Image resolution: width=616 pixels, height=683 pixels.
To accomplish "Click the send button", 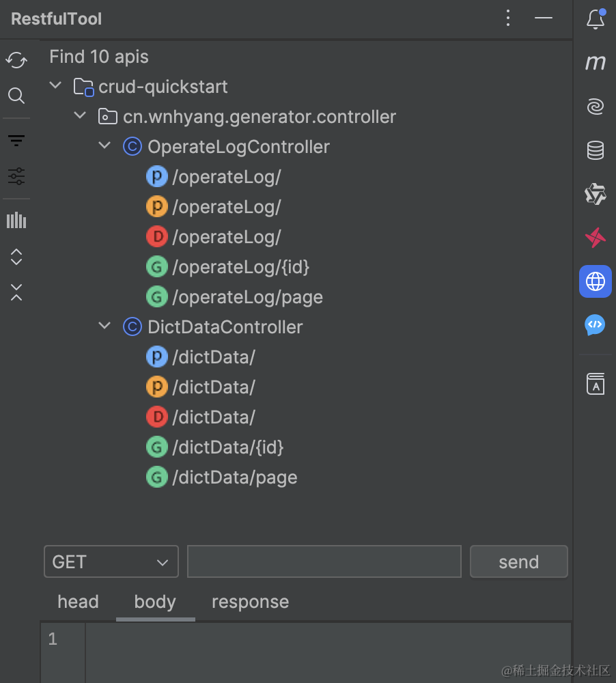I will pos(518,562).
